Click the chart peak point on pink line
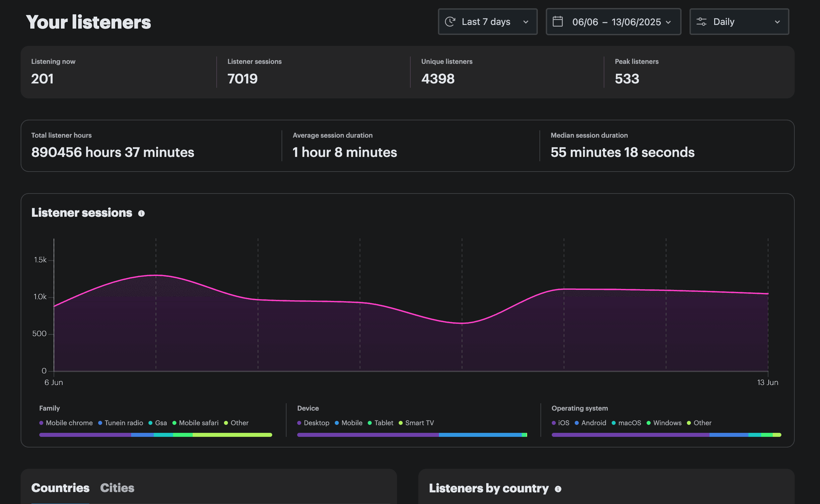820x504 pixels. (156, 275)
